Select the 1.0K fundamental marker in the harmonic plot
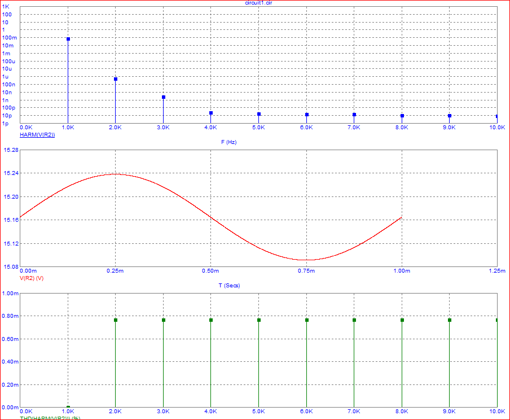The image size is (510, 420). coord(68,39)
